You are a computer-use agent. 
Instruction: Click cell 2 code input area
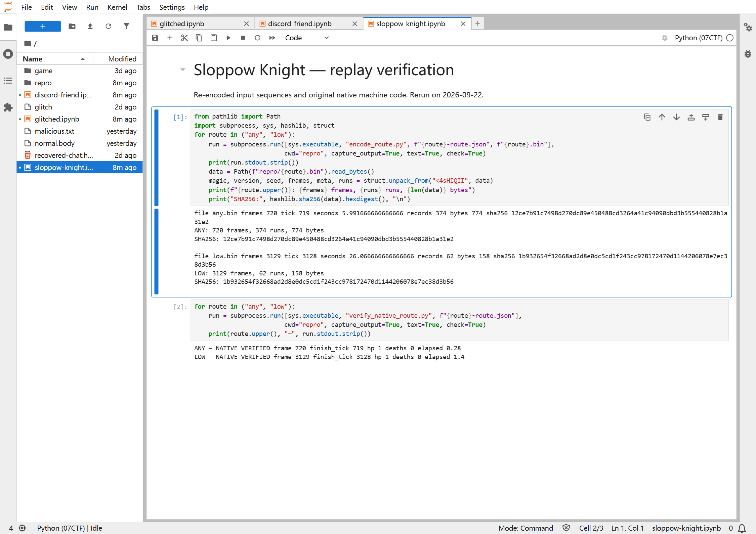459,320
